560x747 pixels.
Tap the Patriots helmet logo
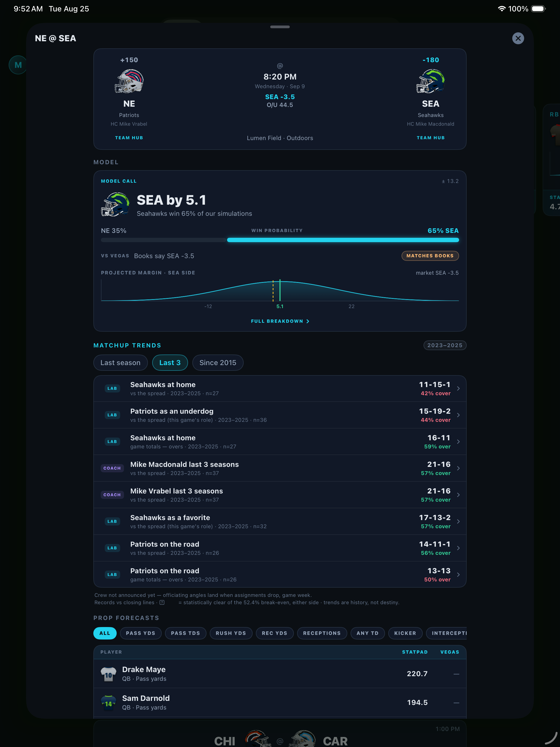point(129,81)
